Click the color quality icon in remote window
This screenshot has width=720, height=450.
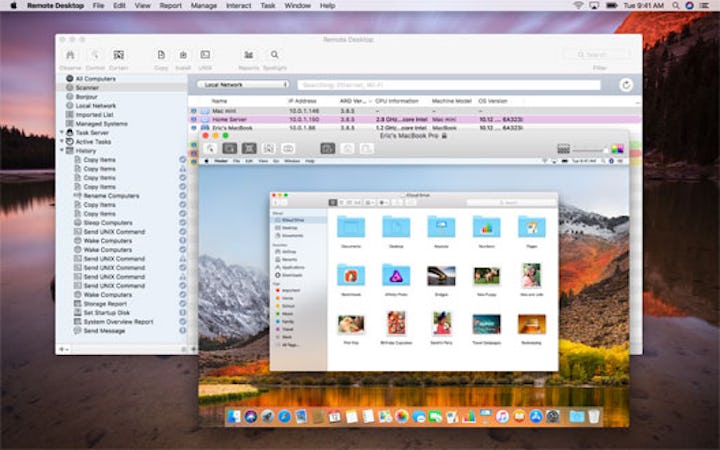[x=618, y=149]
